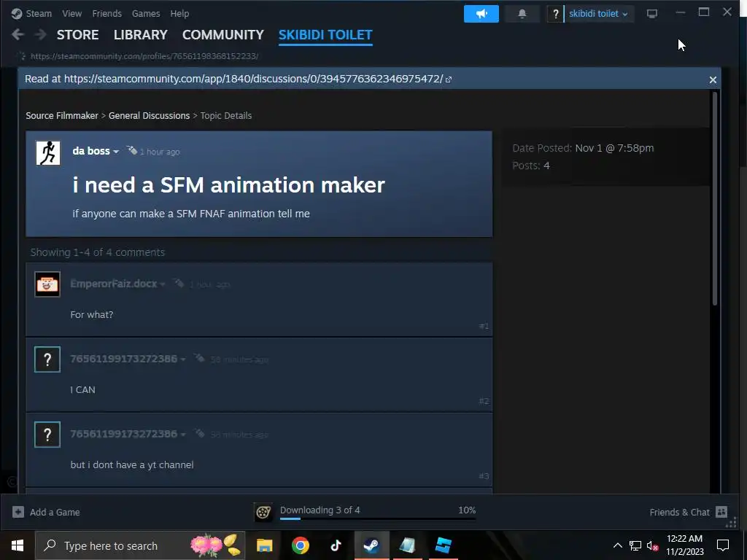Image resolution: width=747 pixels, height=560 pixels.
Task: Click the Steam taskbar icon
Action: pos(371,545)
